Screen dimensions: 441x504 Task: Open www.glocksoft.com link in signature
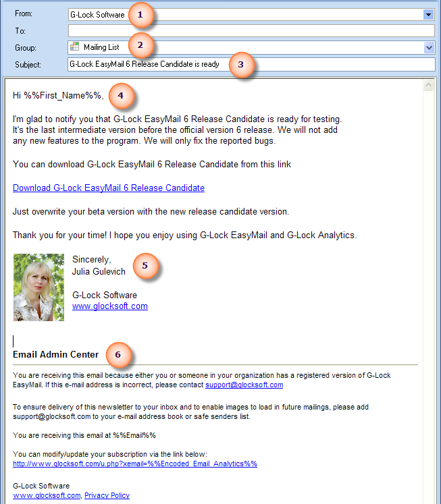click(110, 306)
